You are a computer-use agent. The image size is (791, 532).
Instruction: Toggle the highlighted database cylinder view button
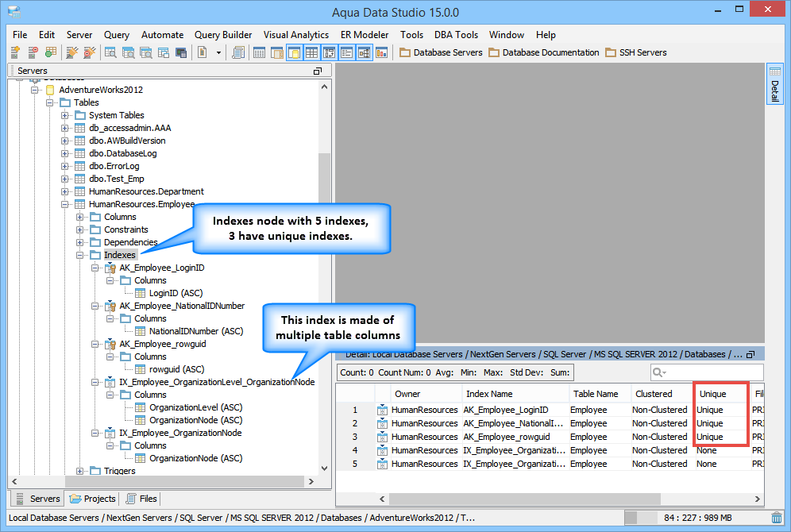(295, 52)
